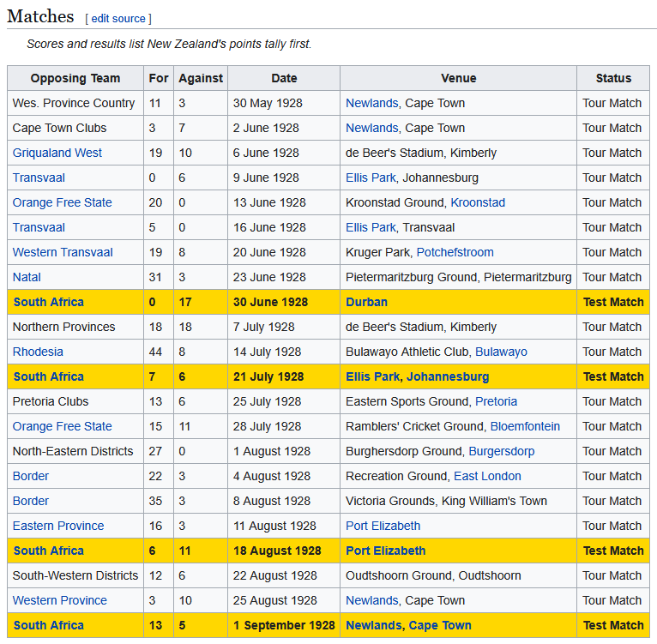Image resolution: width=657 pixels, height=644 pixels.
Task: Select the North-Eastern Districts cell
Action: (75, 451)
